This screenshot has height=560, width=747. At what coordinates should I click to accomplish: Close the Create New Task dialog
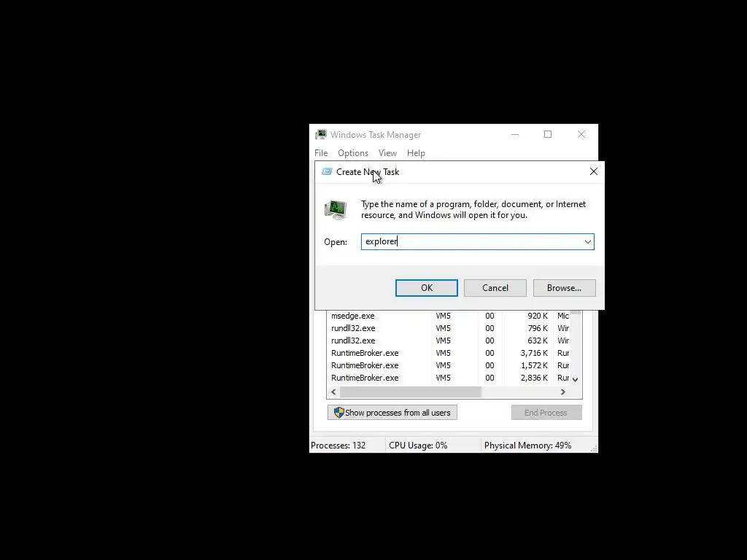coord(594,171)
